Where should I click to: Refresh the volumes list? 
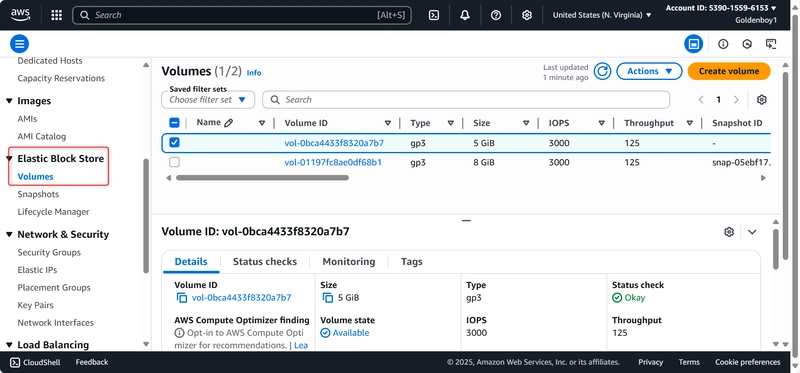click(603, 71)
